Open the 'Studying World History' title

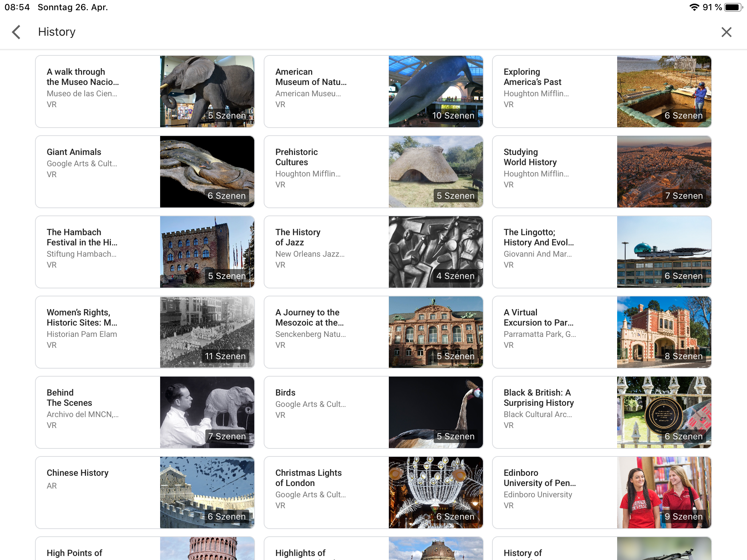pyautogui.click(x=530, y=157)
